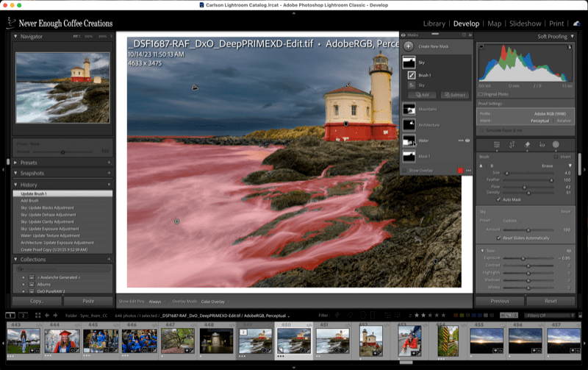Click the Create New Mask plus icon
This screenshot has height=370, width=588.
click(x=408, y=46)
